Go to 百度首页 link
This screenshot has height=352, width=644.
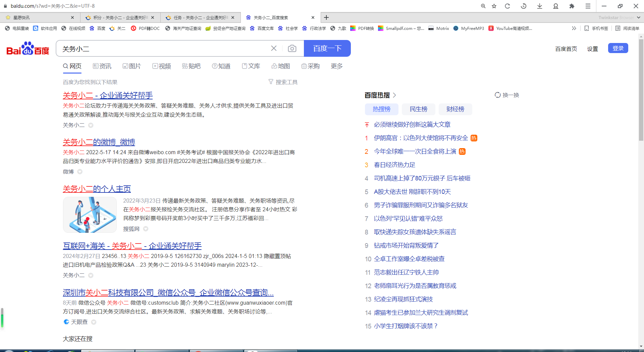coord(566,49)
